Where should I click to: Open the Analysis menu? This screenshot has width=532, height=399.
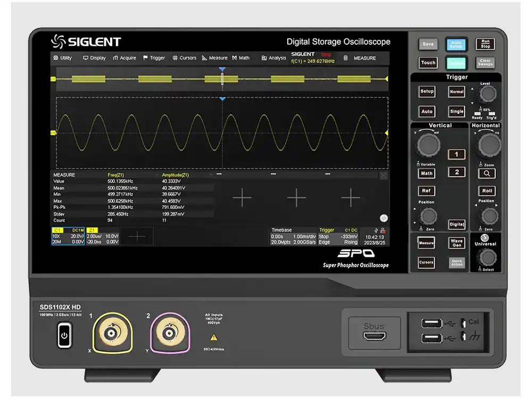274,58
